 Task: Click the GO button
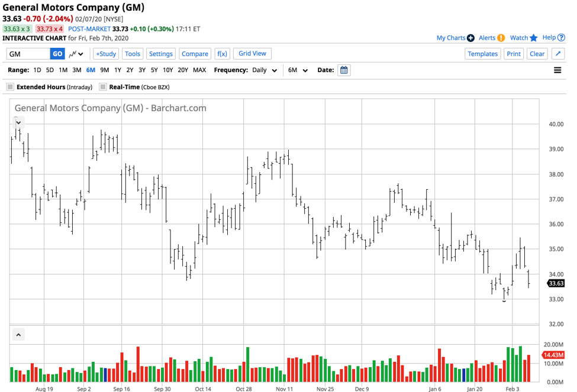click(57, 54)
